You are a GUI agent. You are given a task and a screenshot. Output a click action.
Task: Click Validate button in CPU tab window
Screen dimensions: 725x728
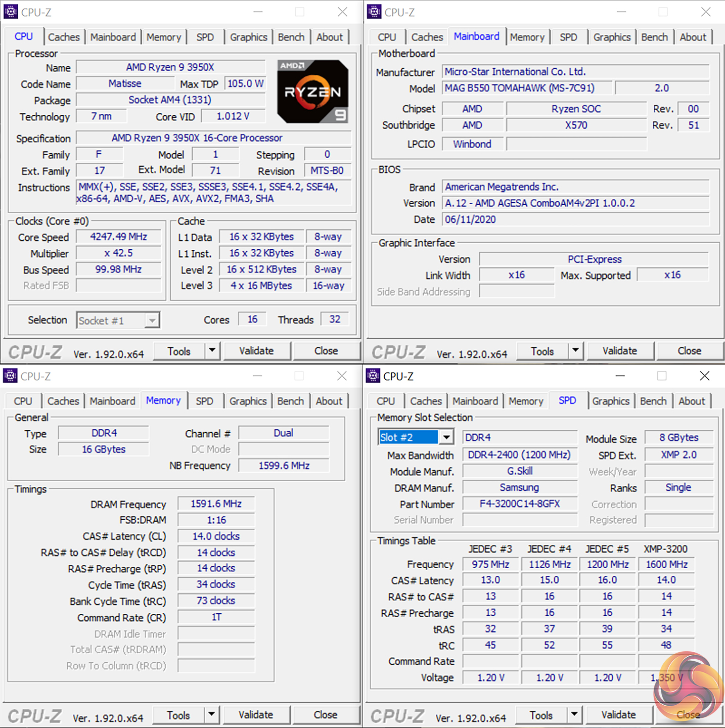tap(256, 350)
